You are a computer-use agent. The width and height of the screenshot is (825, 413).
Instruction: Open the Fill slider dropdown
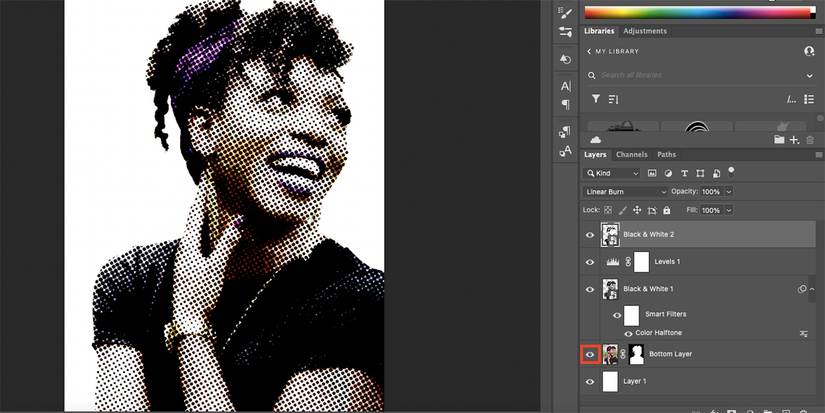(x=729, y=210)
